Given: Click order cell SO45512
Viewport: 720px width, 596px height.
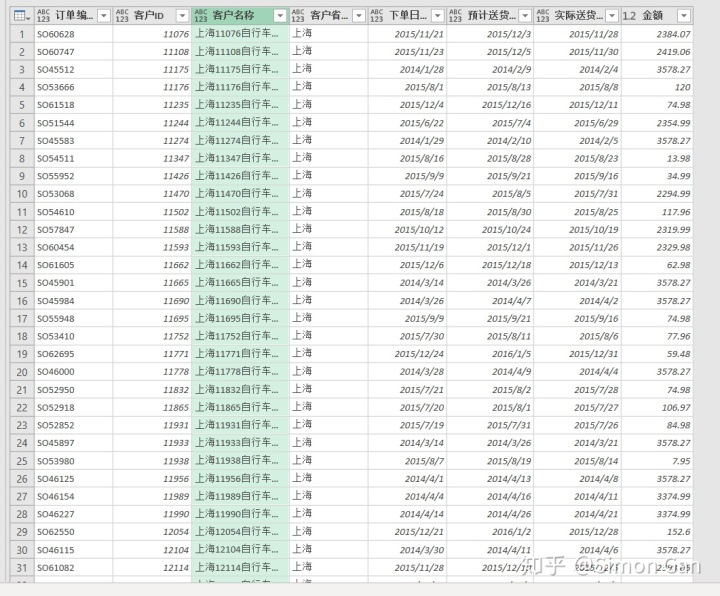Looking at the screenshot, I should (73, 70).
